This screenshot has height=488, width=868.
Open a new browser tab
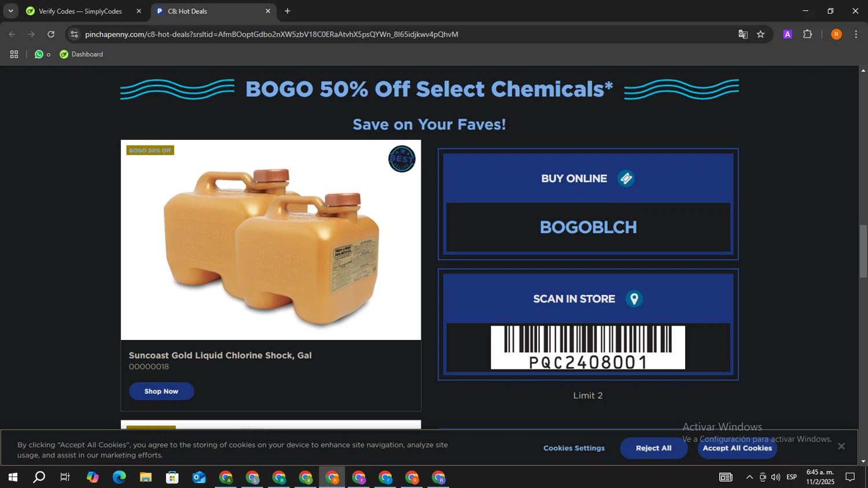(x=288, y=11)
